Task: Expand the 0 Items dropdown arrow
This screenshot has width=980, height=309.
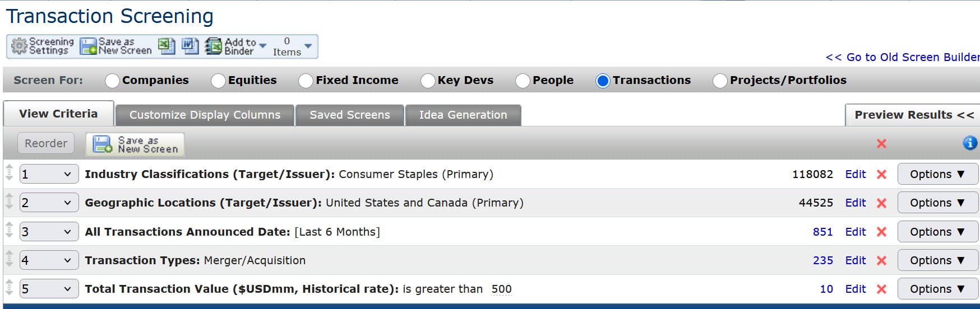Action: 308,46
